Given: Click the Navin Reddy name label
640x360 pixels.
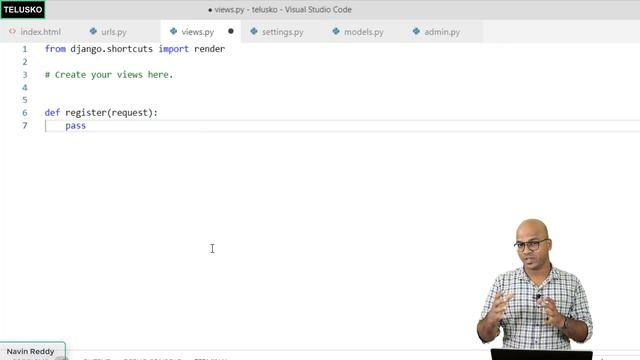Looking at the screenshot, I should coord(31,351).
